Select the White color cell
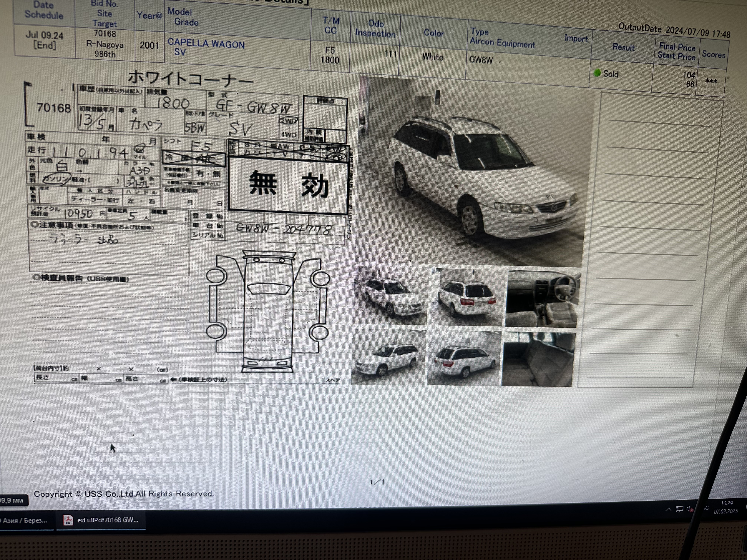 point(433,57)
